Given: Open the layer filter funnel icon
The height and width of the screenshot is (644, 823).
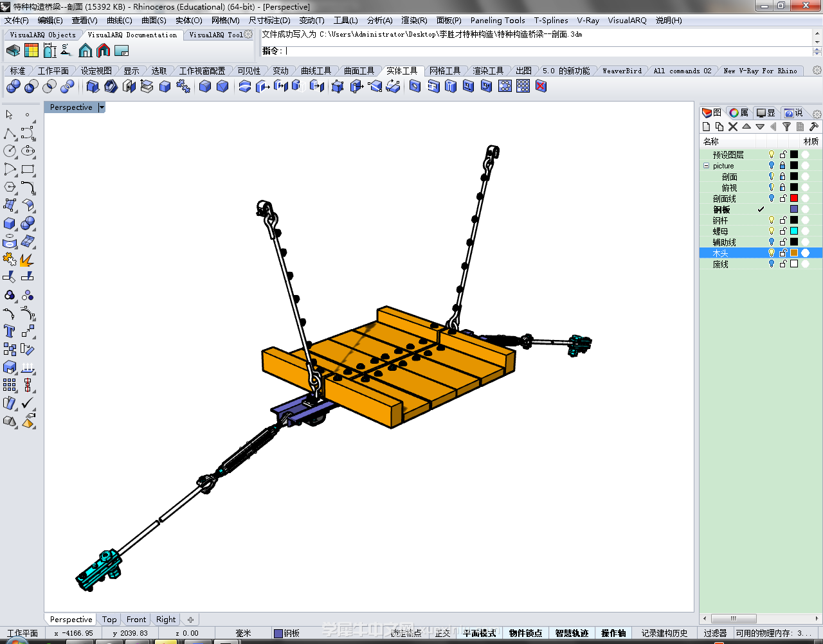Looking at the screenshot, I should pyautogui.click(x=786, y=127).
